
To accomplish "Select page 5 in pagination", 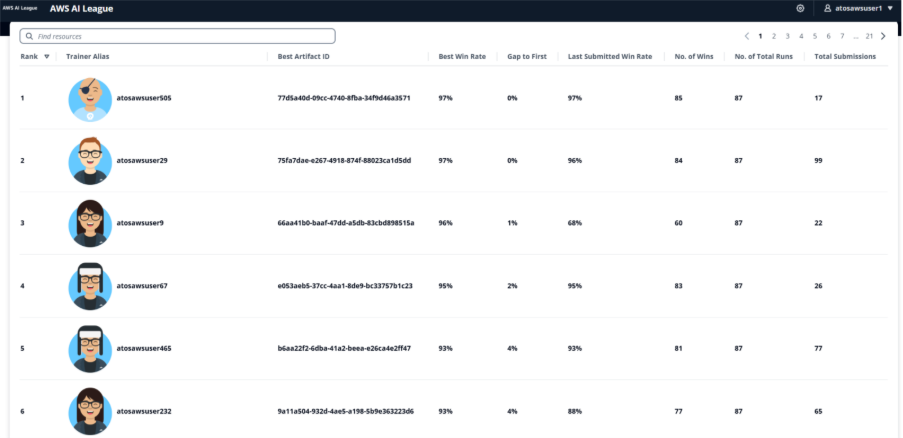I will point(815,36).
